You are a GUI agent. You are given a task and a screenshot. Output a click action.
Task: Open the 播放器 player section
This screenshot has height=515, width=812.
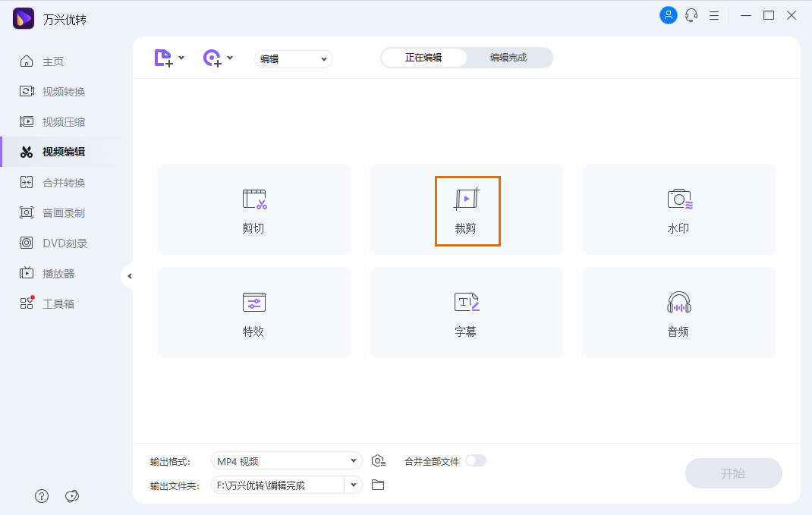[x=46, y=273]
